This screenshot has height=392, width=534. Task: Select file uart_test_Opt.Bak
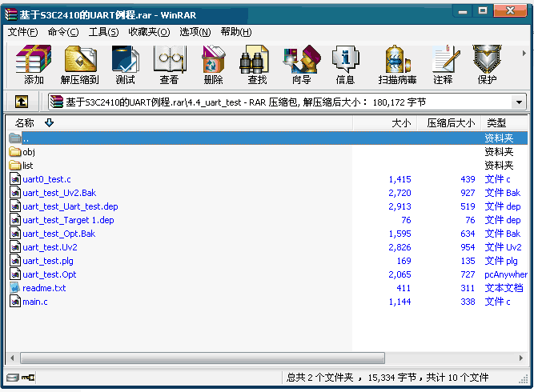click(x=59, y=234)
